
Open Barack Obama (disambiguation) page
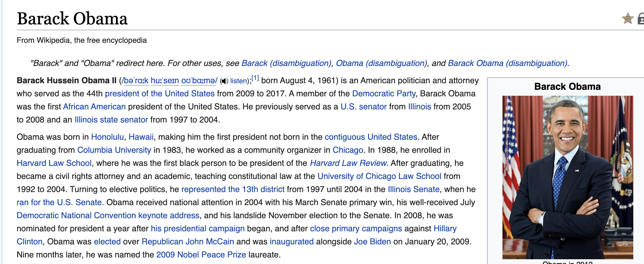point(508,63)
